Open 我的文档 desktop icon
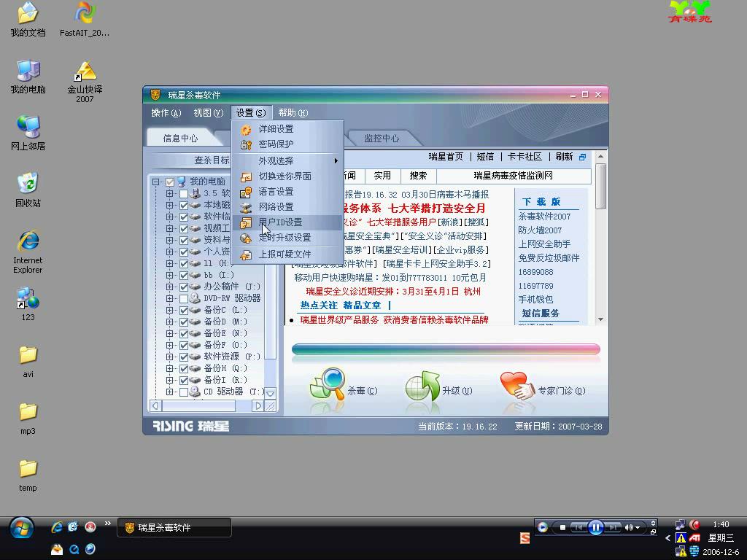The height and width of the screenshot is (560, 747). 28,20
